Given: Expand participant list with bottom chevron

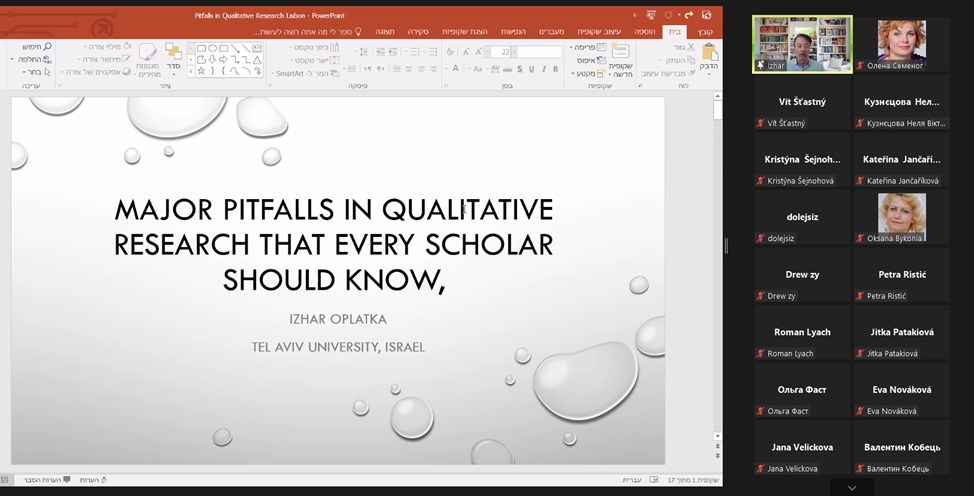Looking at the screenshot, I should (851, 488).
